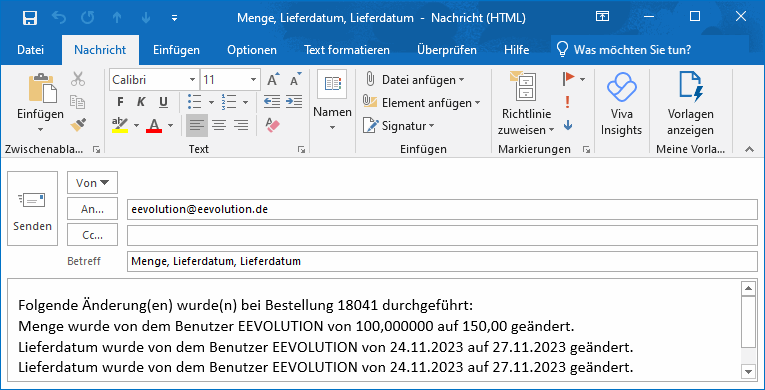765x390 pixels.
Task: Open the Hilfe tab
Action: click(517, 50)
